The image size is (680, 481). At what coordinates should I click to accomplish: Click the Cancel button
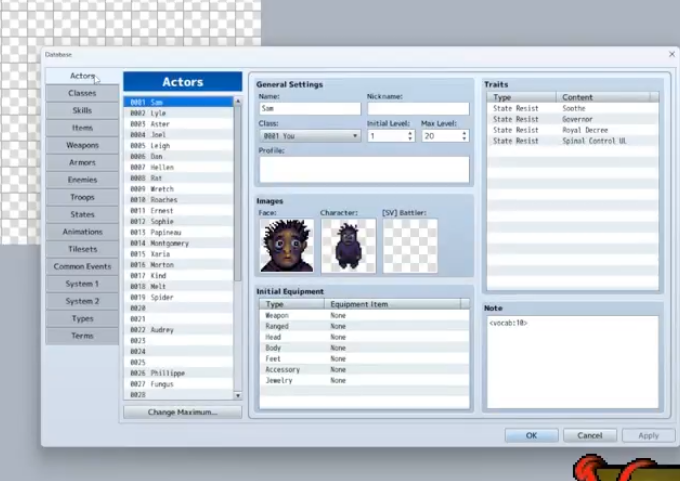point(590,435)
